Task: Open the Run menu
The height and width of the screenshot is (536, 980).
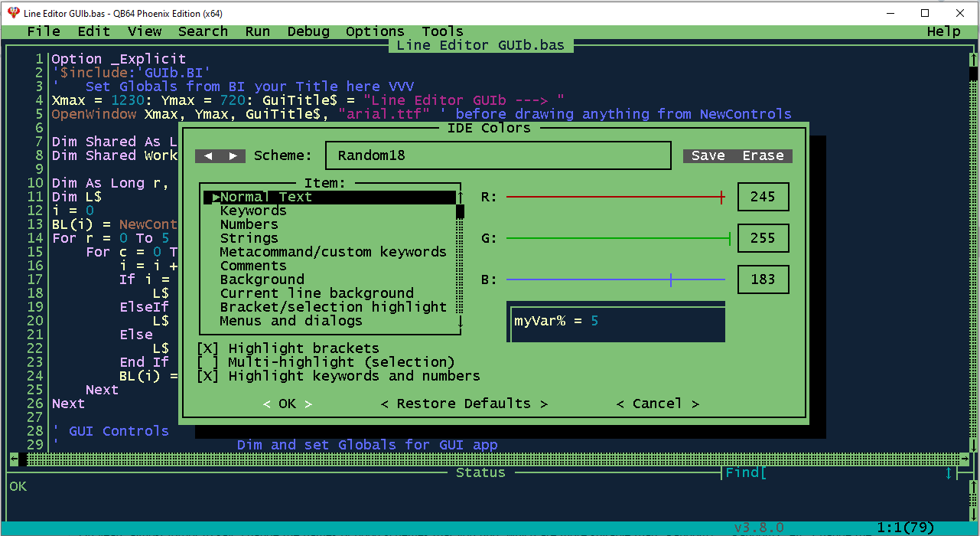Action: pyautogui.click(x=258, y=31)
